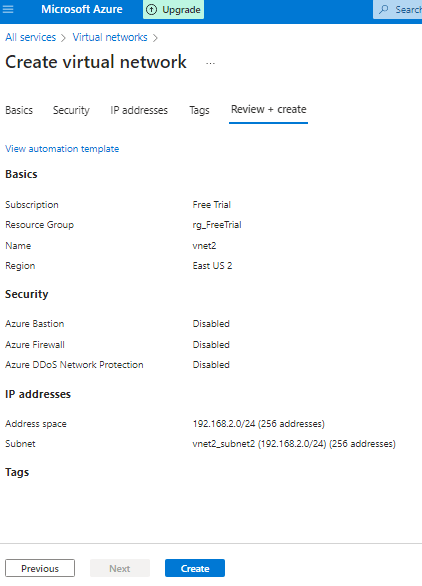Screen dimensions: 422x586
Task: Click the Create virtual network heading
Action: (x=96, y=62)
